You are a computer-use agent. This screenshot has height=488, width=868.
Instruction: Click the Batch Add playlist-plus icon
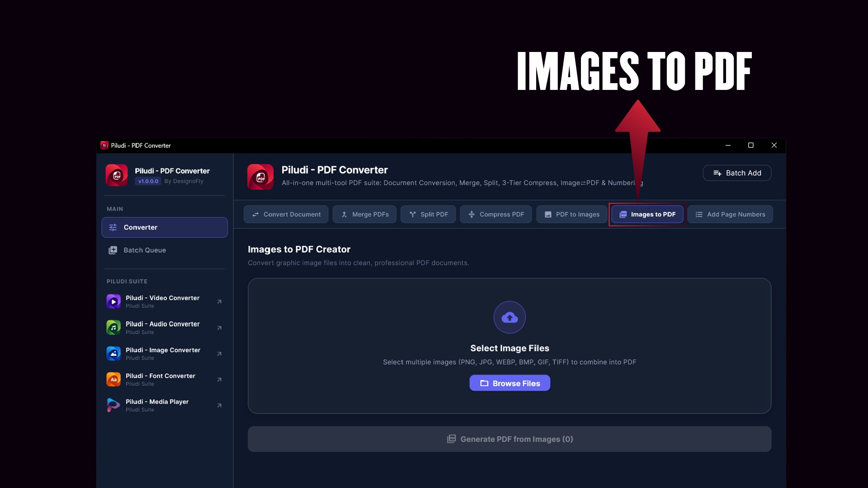pyautogui.click(x=717, y=173)
